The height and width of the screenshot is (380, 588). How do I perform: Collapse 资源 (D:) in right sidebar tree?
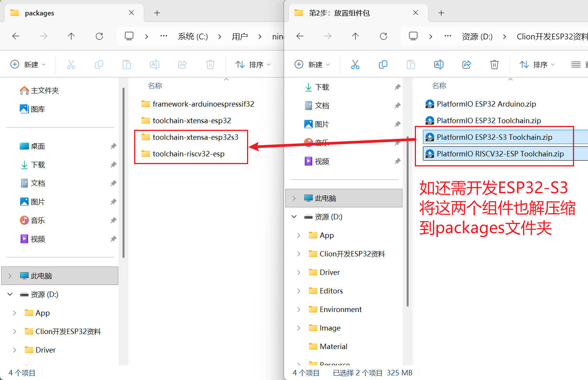294,217
